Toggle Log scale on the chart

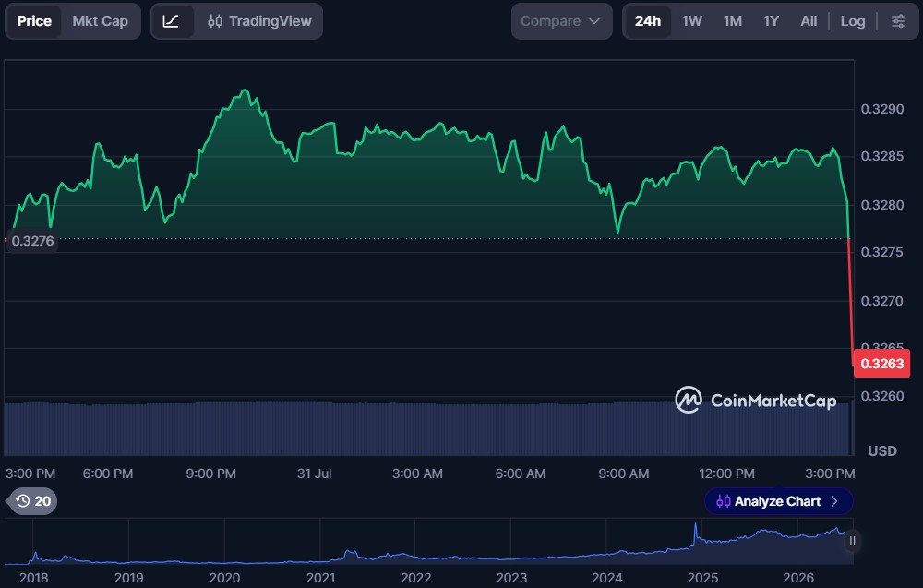pos(852,21)
